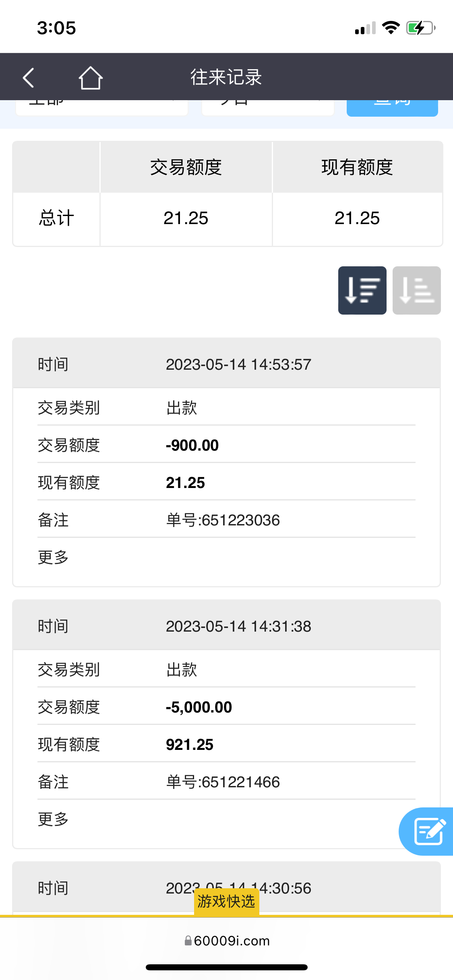The height and width of the screenshot is (980, 453).
Task: Tap the battery charging icon
Action: pos(420,28)
